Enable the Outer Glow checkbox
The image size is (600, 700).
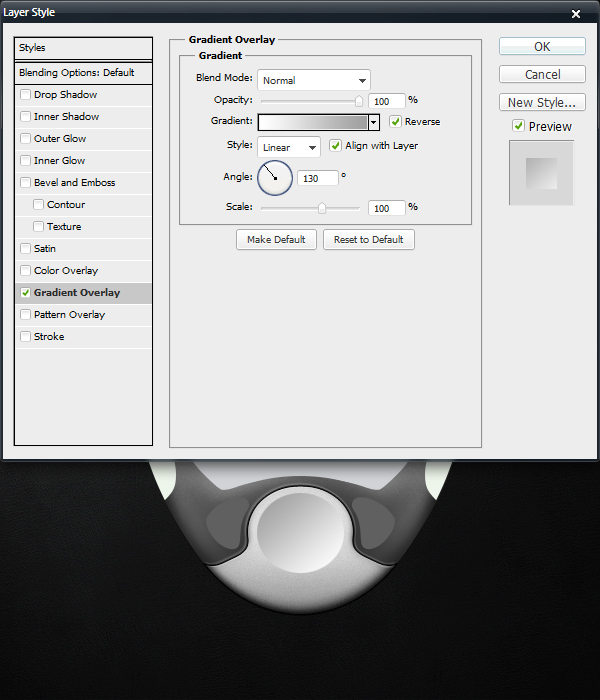25,138
